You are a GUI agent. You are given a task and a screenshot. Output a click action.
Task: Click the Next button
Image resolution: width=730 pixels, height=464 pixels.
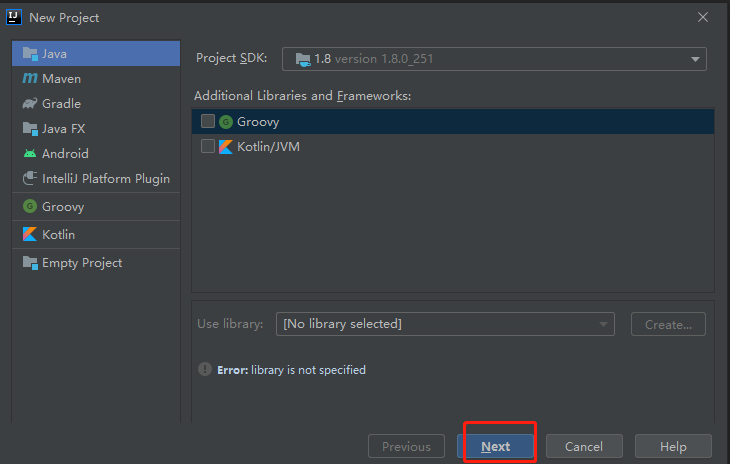pos(495,446)
